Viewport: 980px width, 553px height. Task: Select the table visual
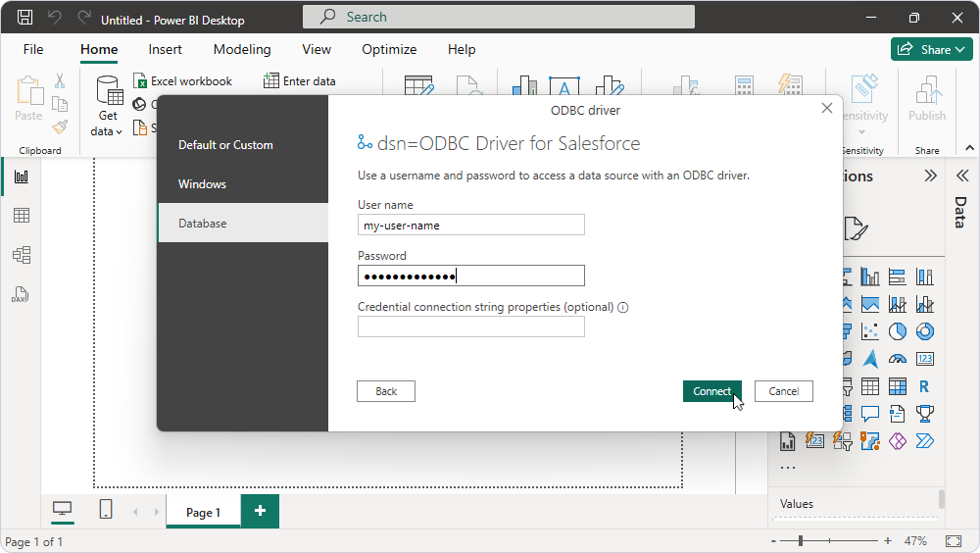870,386
